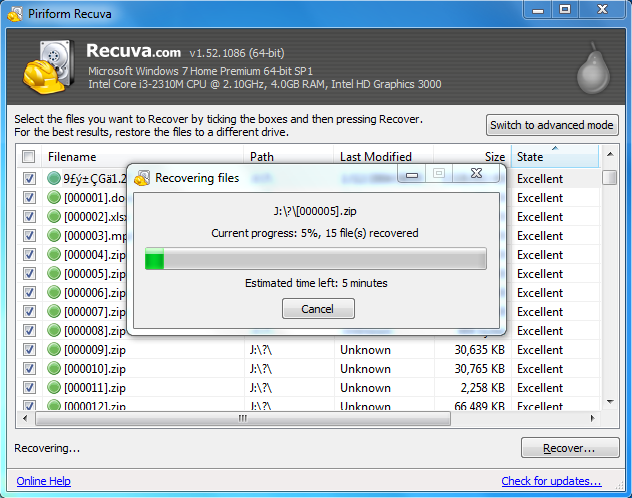Click the green state dot for [000002].xlsx
Viewport: 632px width, 498px height.
coord(54,216)
